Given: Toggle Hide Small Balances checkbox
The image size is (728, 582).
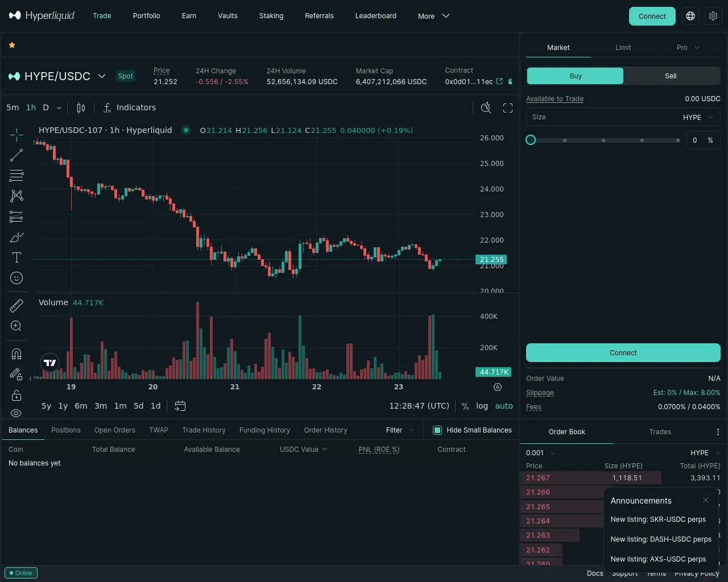Looking at the screenshot, I should click(437, 430).
